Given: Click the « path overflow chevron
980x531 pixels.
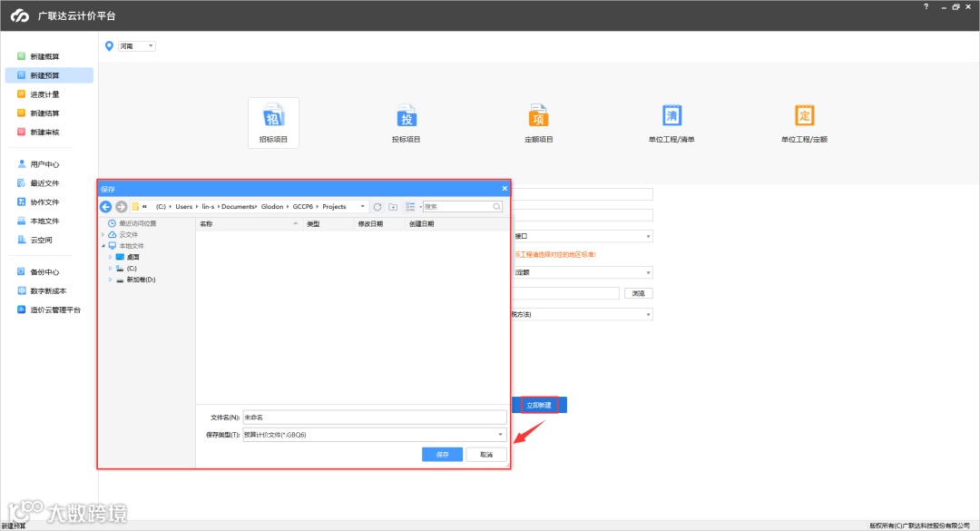Looking at the screenshot, I should coord(144,206).
